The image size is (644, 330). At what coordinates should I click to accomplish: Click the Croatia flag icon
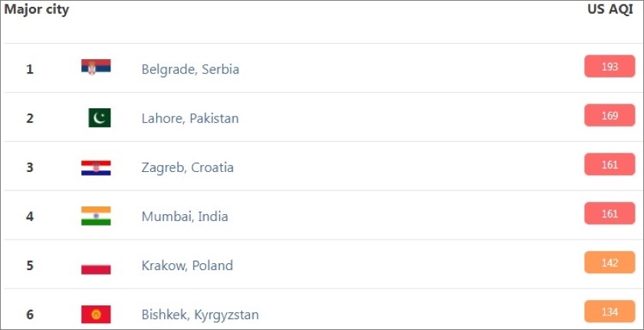(96, 167)
